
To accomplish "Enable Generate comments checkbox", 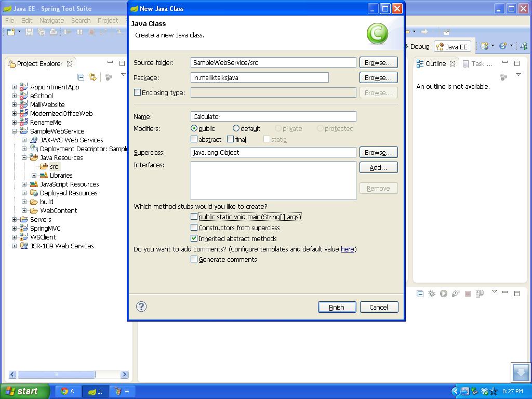I will (194, 259).
